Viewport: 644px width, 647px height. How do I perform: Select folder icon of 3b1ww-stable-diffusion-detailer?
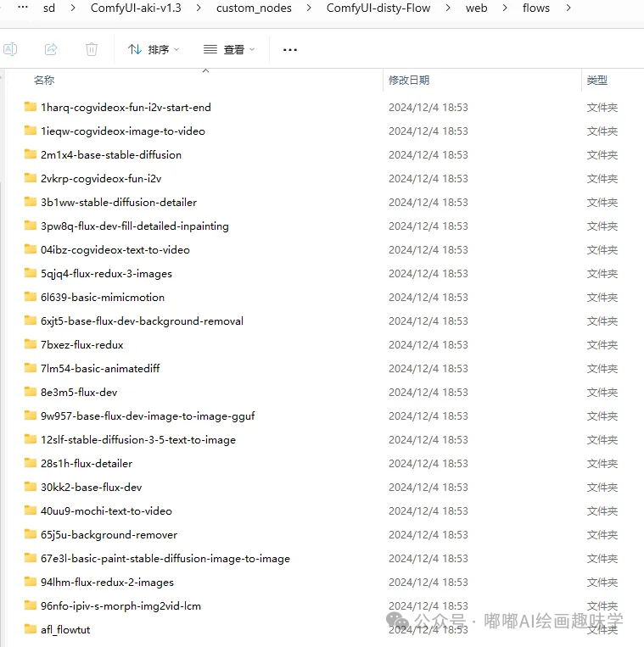click(31, 202)
